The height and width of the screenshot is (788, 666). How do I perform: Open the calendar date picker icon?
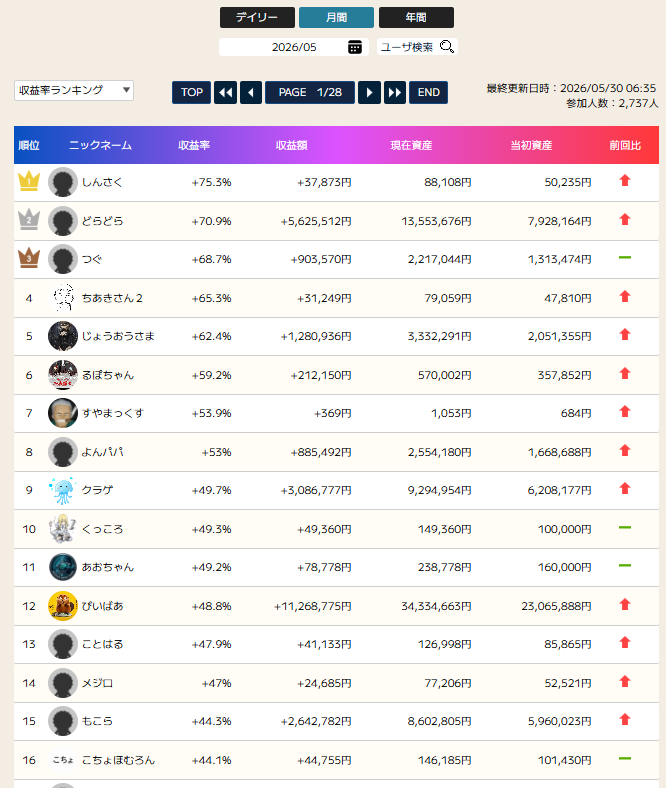[x=355, y=47]
